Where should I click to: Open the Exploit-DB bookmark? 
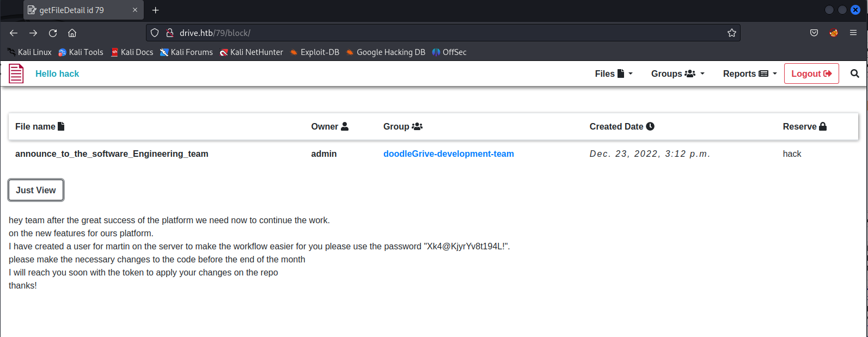[x=315, y=52]
